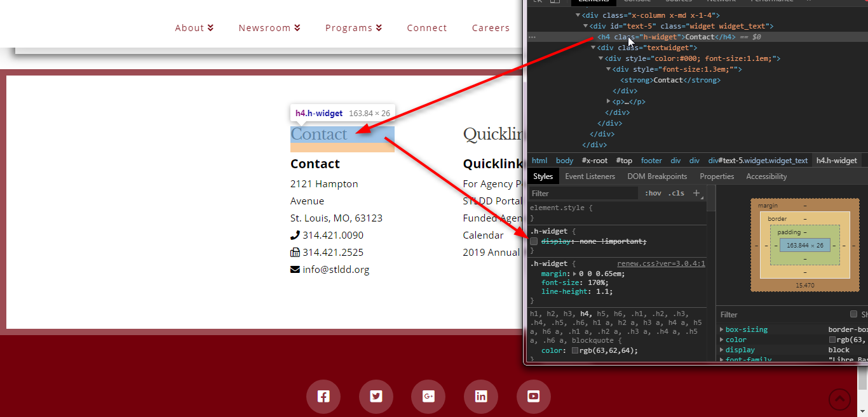The height and width of the screenshot is (417, 868).
Task: Select body in the breadcrumb bar
Action: coord(564,161)
